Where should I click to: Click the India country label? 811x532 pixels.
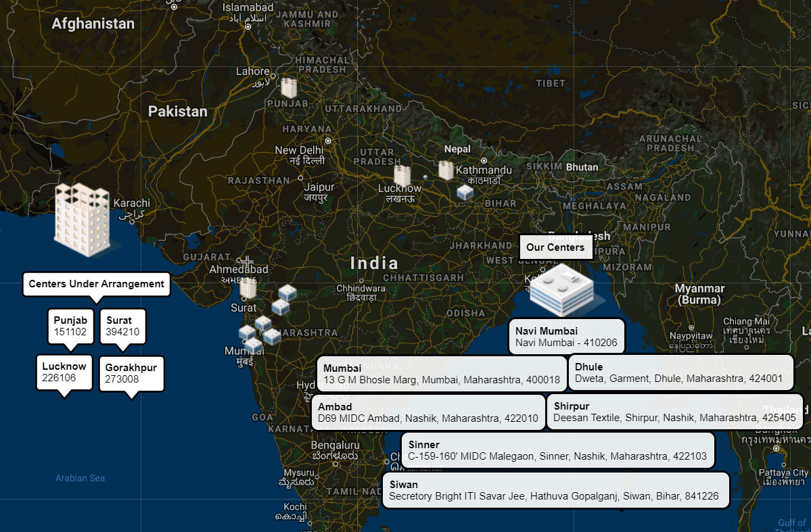374,263
